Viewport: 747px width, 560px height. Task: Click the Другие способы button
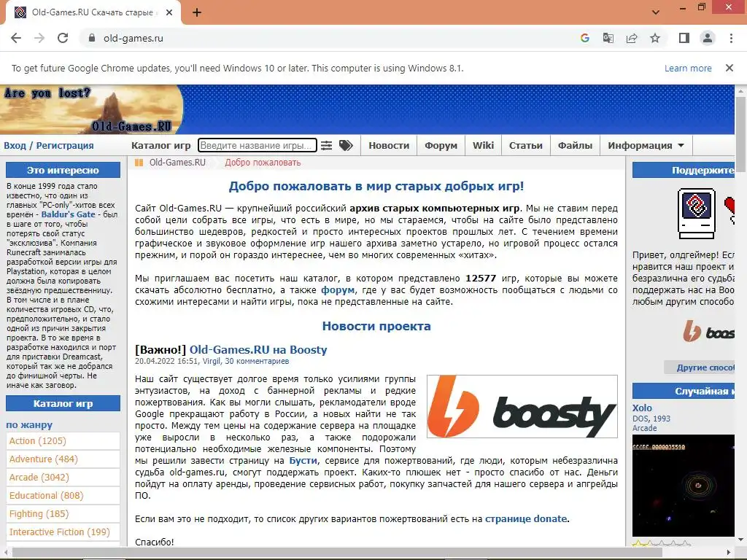coord(700,367)
